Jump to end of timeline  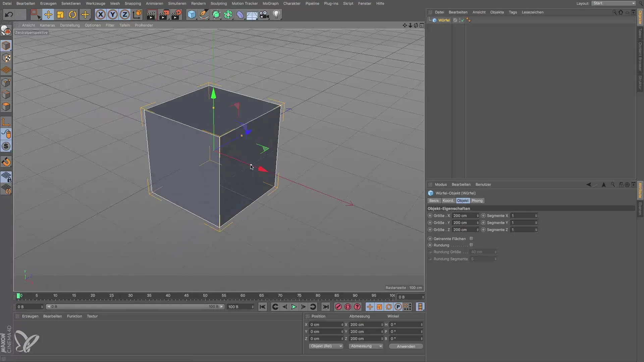[325, 307]
